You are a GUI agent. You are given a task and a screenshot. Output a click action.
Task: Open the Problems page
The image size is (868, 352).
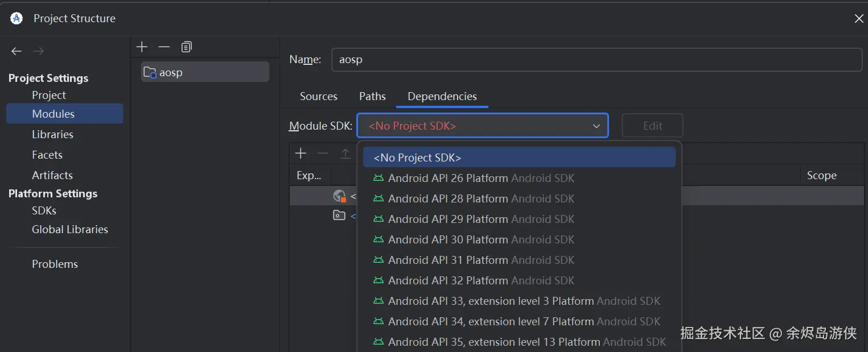pos(55,264)
